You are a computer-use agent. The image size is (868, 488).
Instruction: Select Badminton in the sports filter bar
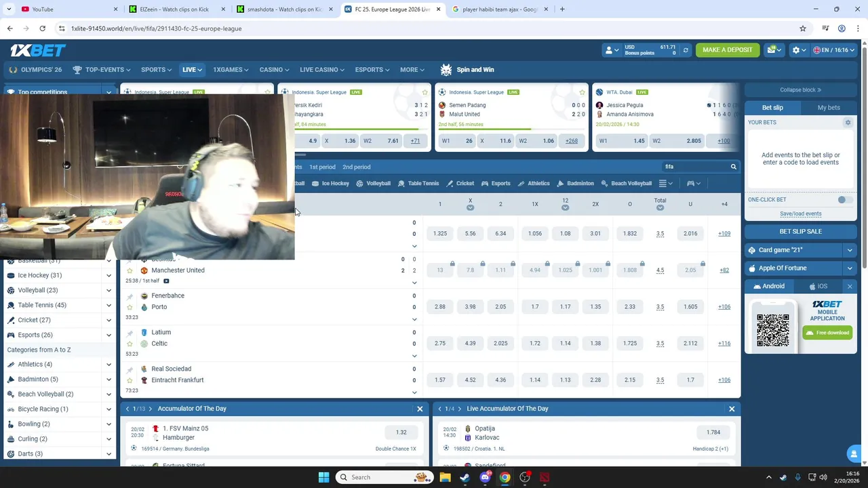click(576, 184)
